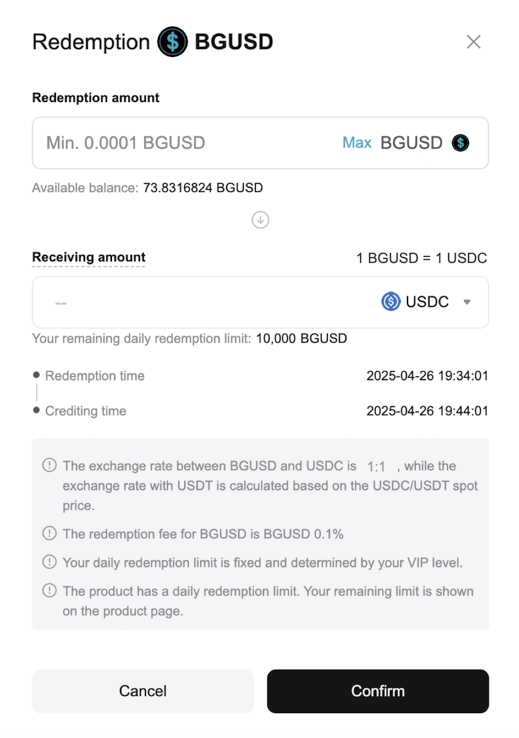Click the Redemption time bullet marker
The width and height of the screenshot is (519, 738).
coord(36,375)
